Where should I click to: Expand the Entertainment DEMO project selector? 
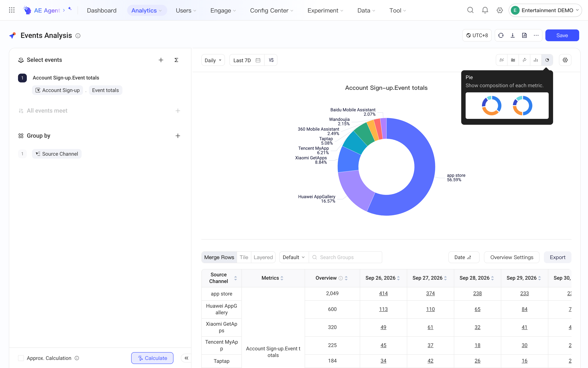[545, 10]
